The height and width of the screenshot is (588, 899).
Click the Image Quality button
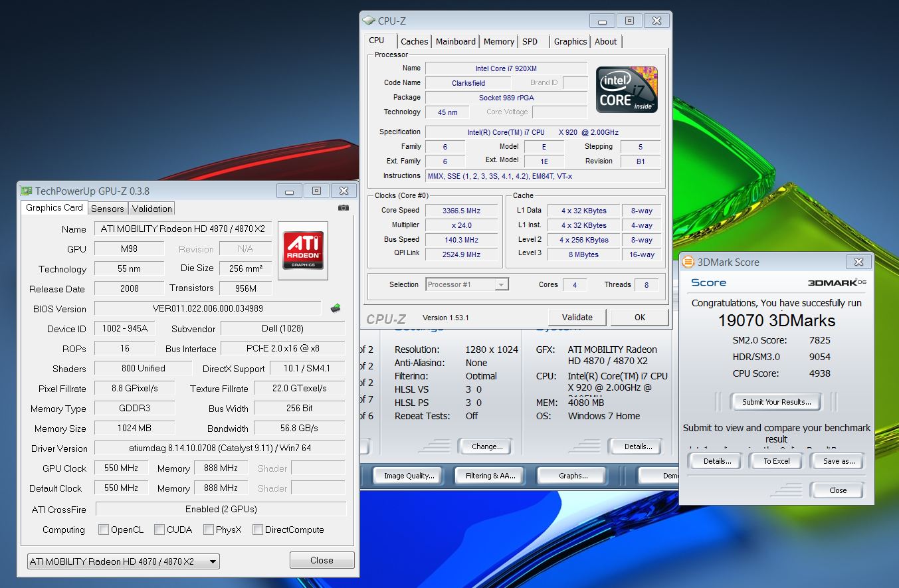pyautogui.click(x=409, y=476)
